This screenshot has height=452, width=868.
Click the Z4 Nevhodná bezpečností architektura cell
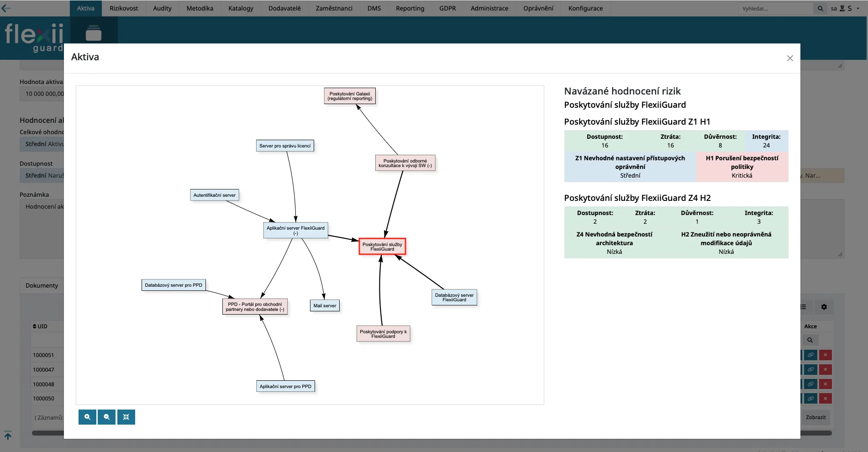(614, 243)
